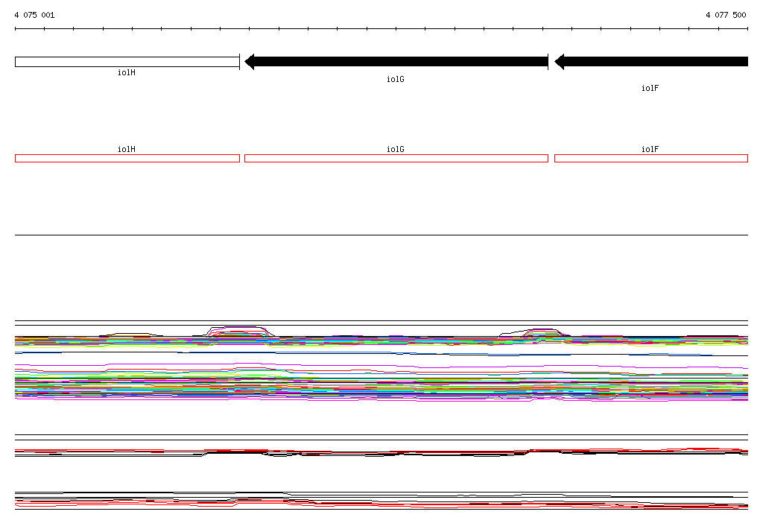The image size is (763, 532).
Task: Click the iolH label above the red rectangle
Action: [x=127, y=150]
